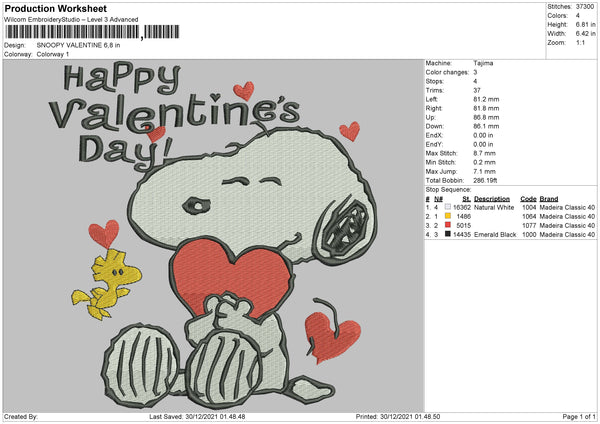Click thread code "1004" in row 1
The width and height of the screenshot is (600, 424).
pos(529,207)
